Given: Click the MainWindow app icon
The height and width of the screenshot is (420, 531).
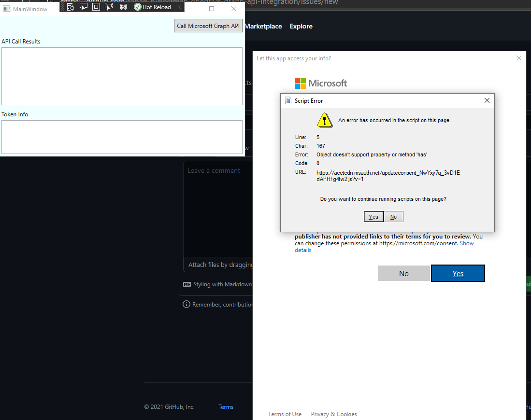Looking at the screenshot, I should [6, 9].
